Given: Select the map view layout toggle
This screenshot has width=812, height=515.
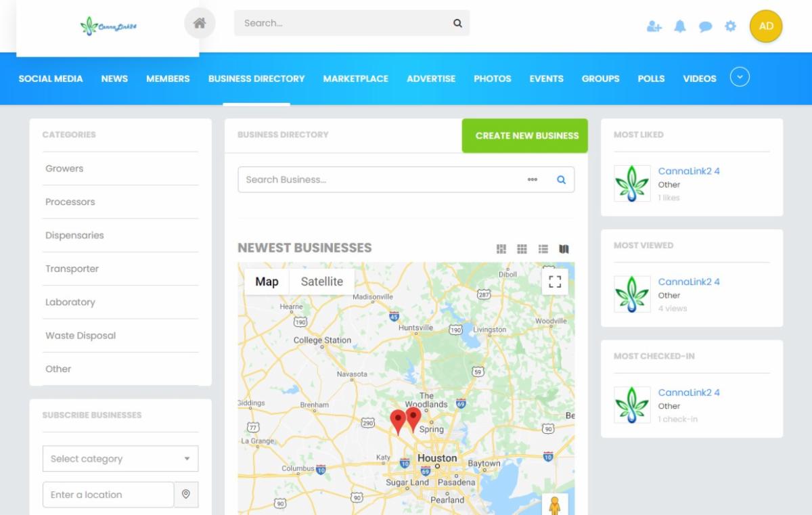Looking at the screenshot, I should pyautogui.click(x=564, y=249).
